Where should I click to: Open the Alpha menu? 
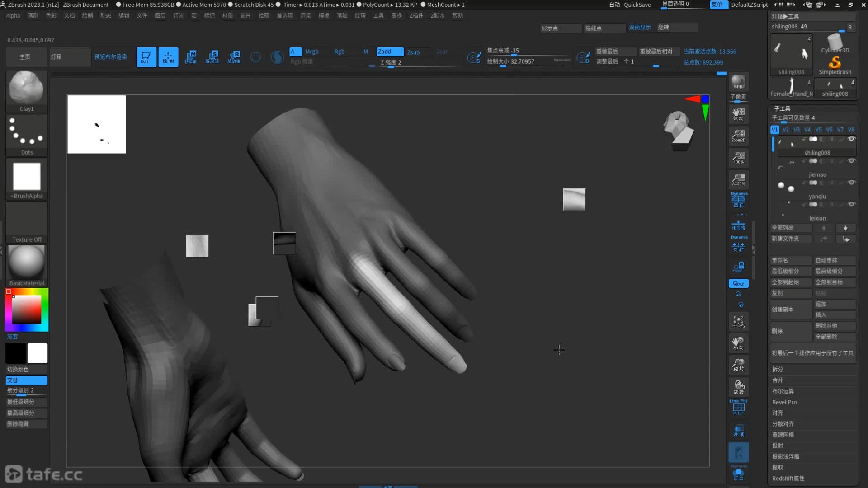[13, 15]
